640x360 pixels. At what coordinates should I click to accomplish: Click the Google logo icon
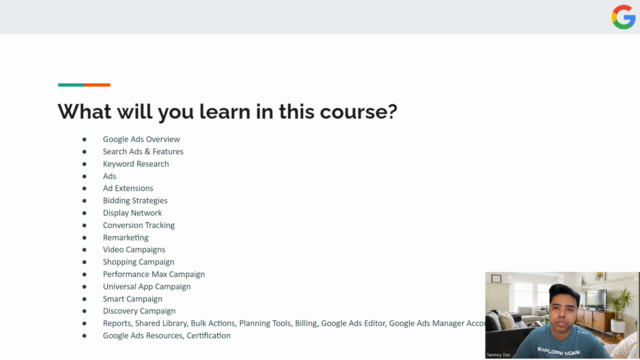[x=623, y=17]
